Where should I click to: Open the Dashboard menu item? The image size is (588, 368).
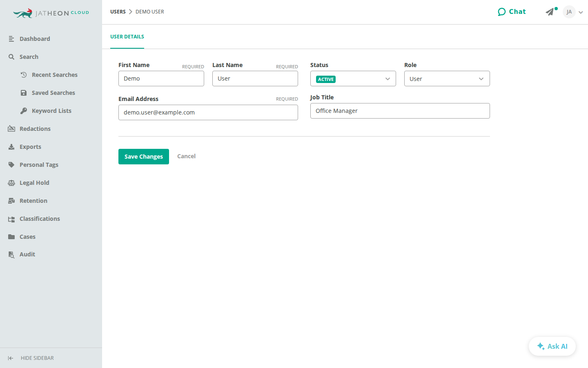click(35, 39)
